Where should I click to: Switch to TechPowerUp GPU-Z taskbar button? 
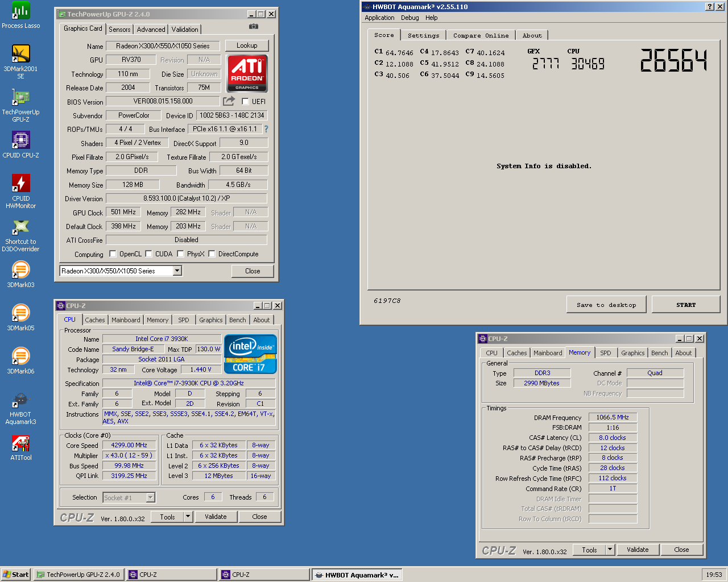point(78,575)
